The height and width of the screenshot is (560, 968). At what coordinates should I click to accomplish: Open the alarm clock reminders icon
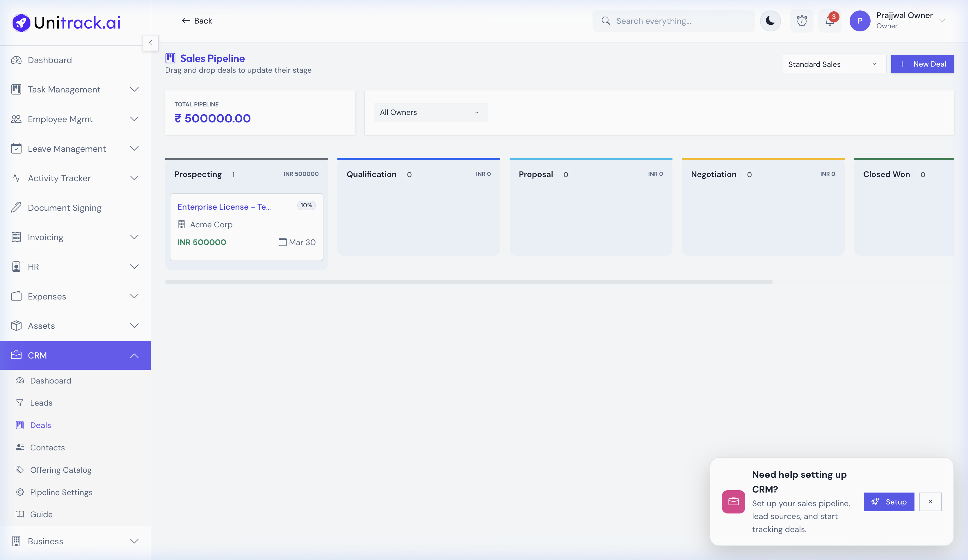802,21
